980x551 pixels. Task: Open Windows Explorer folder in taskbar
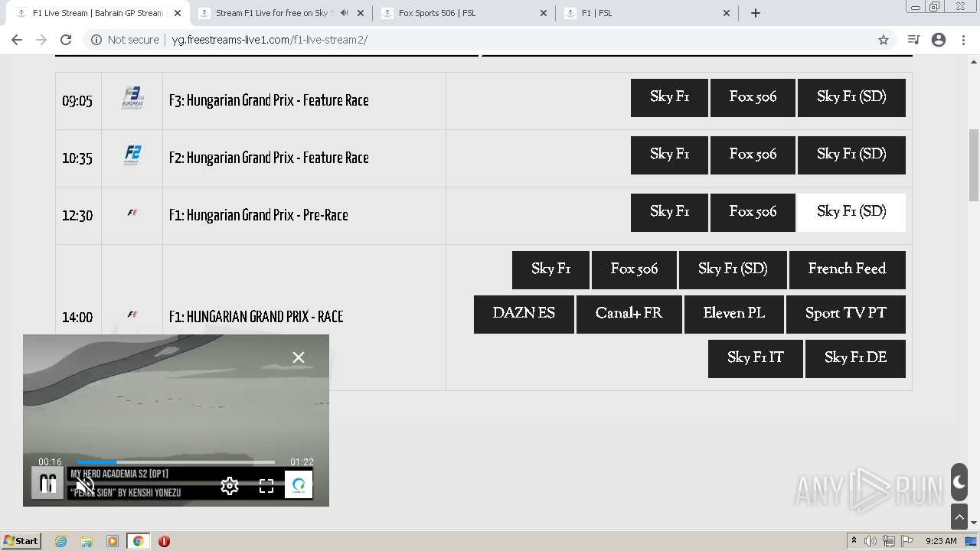point(87,541)
